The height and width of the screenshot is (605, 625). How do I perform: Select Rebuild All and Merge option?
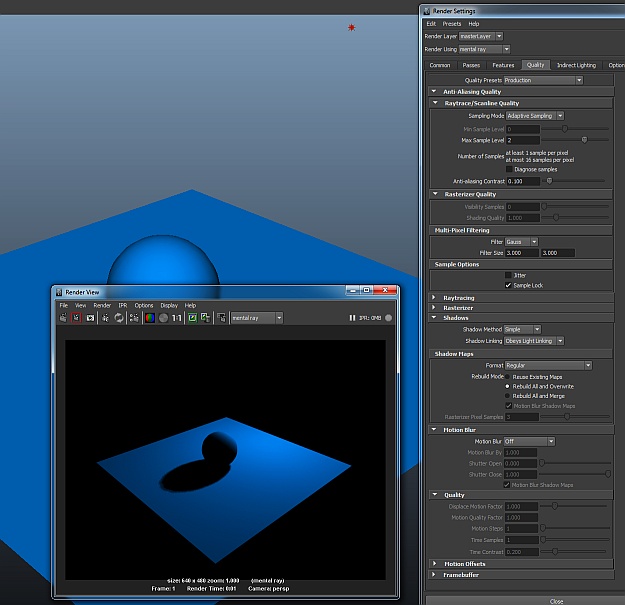507,396
